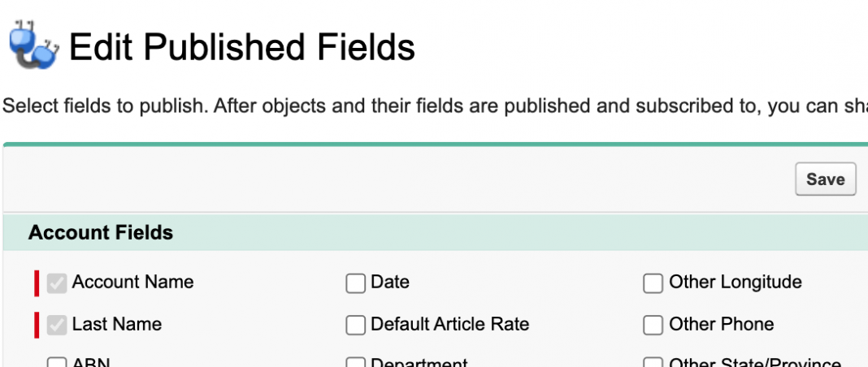This screenshot has height=367, width=868.
Task: Click the Account Name label text
Action: 132,283
